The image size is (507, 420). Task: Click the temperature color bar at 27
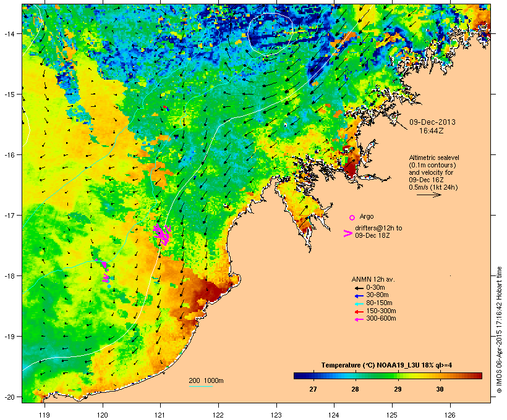[313, 376]
